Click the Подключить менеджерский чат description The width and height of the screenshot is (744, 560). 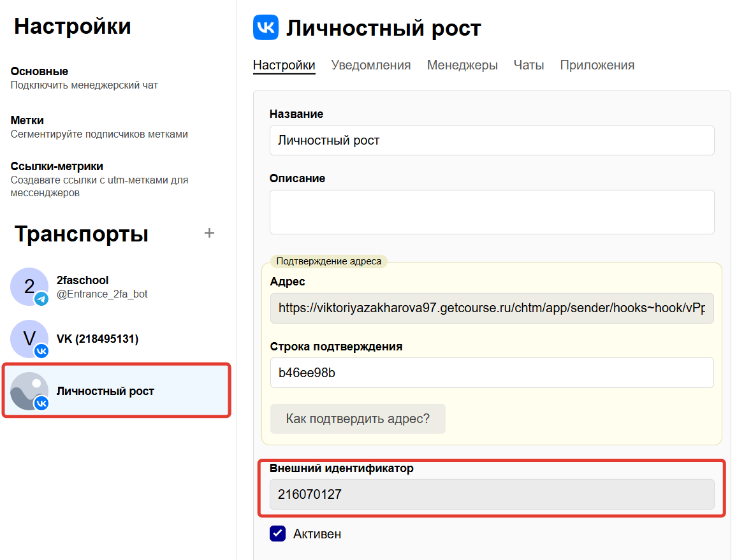[84, 85]
